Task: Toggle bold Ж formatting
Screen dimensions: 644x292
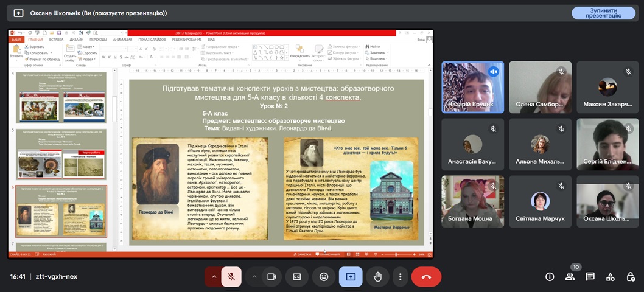Action: pos(103,57)
